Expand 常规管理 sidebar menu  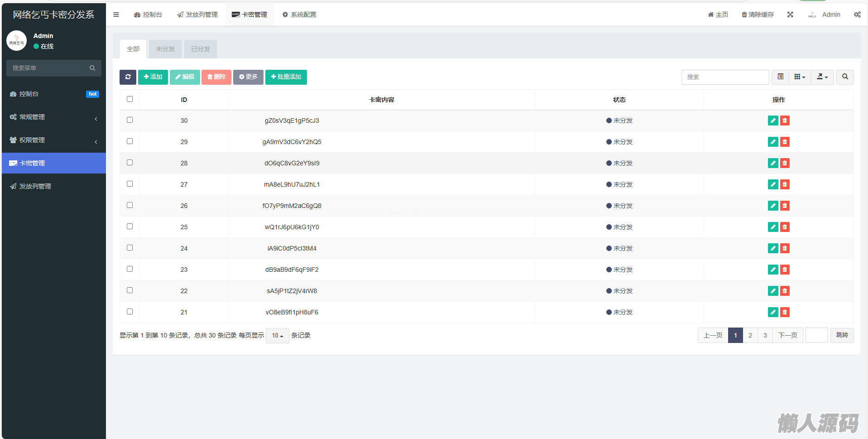[x=54, y=117]
